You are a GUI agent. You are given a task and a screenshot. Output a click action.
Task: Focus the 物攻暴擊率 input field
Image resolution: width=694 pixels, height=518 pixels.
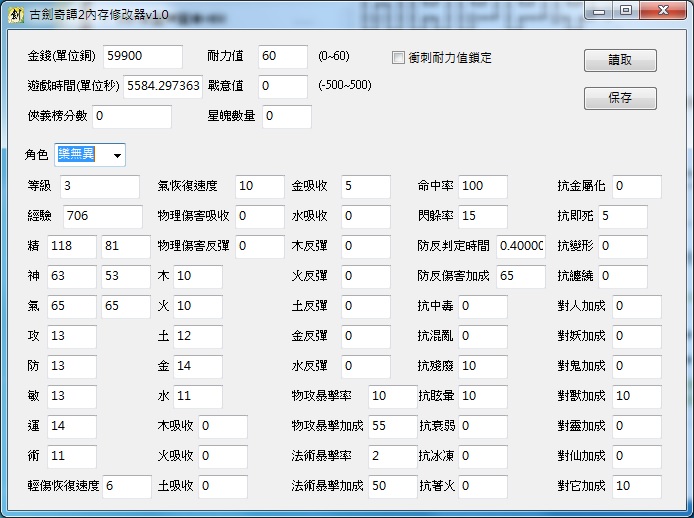[x=392, y=397]
